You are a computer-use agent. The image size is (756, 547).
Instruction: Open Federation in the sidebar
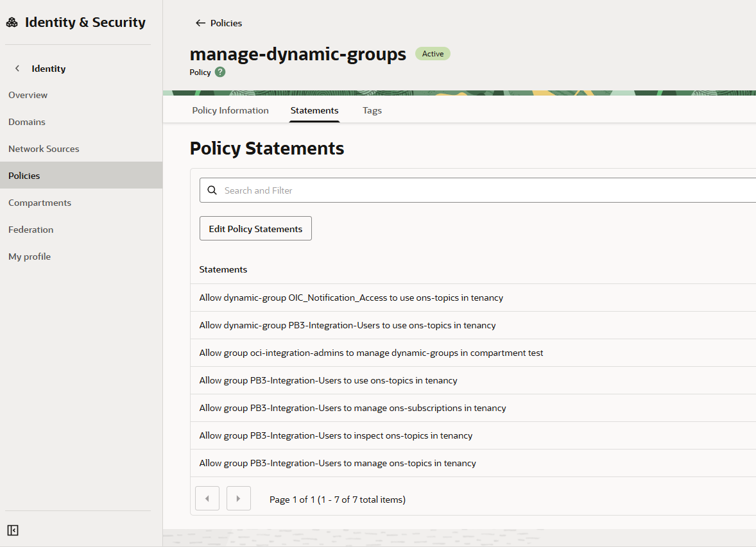31,230
